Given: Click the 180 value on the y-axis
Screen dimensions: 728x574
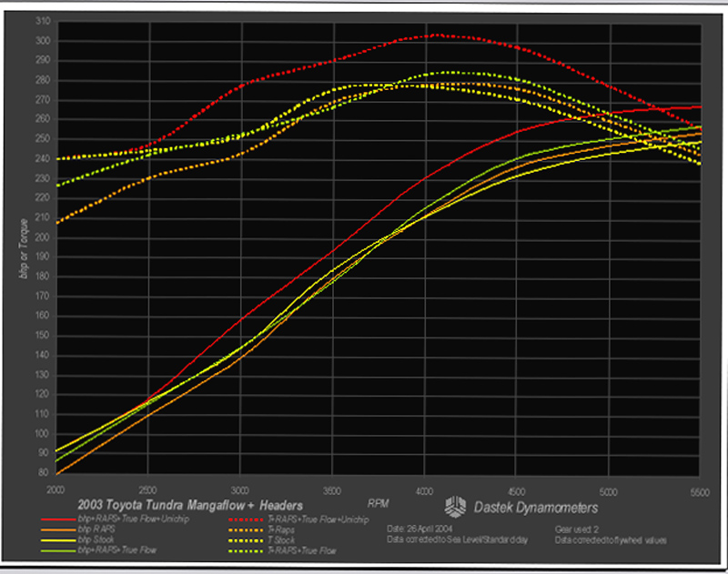Looking at the screenshot, I should (43, 277).
